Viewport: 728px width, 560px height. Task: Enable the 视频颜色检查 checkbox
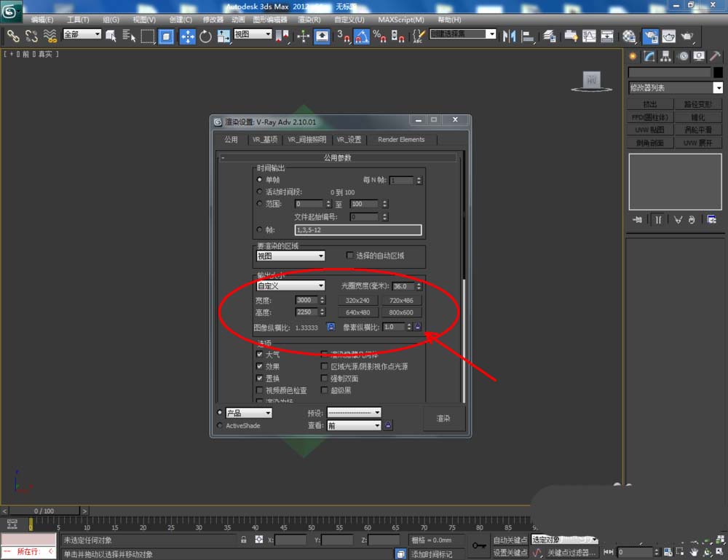(260, 390)
